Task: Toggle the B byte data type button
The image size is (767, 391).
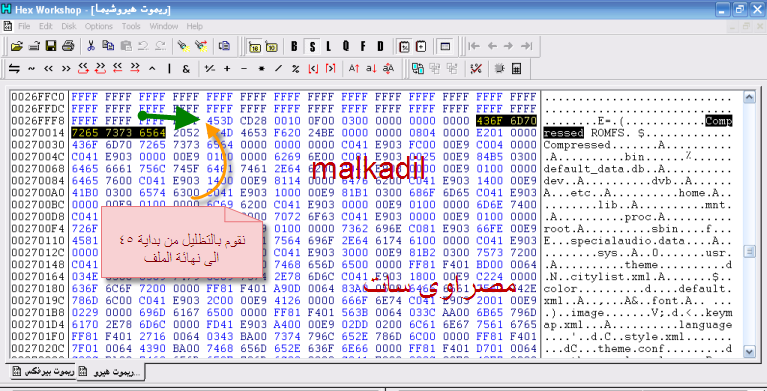Action: (x=294, y=46)
